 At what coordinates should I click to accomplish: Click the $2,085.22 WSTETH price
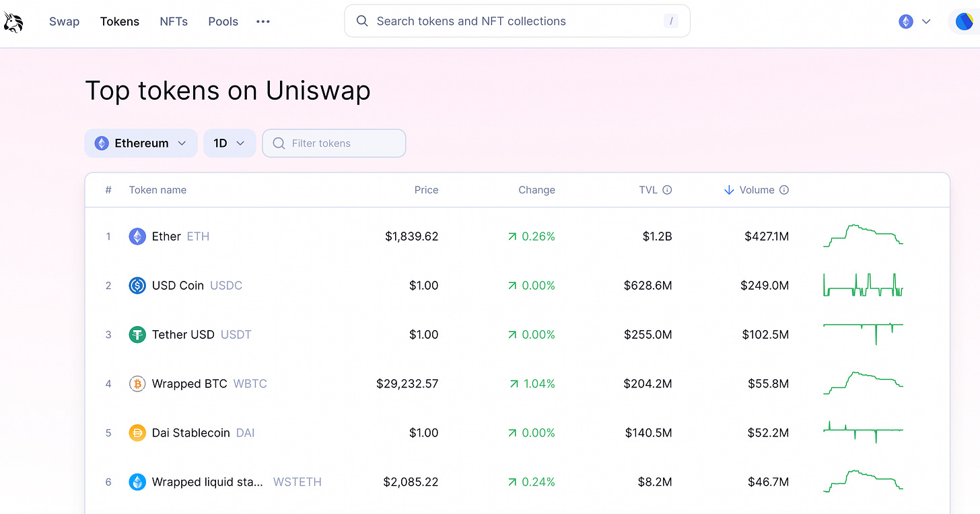[411, 482]
